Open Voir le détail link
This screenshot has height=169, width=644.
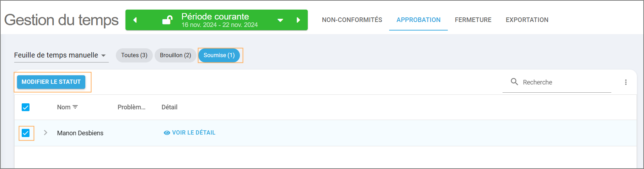[193, 133]
